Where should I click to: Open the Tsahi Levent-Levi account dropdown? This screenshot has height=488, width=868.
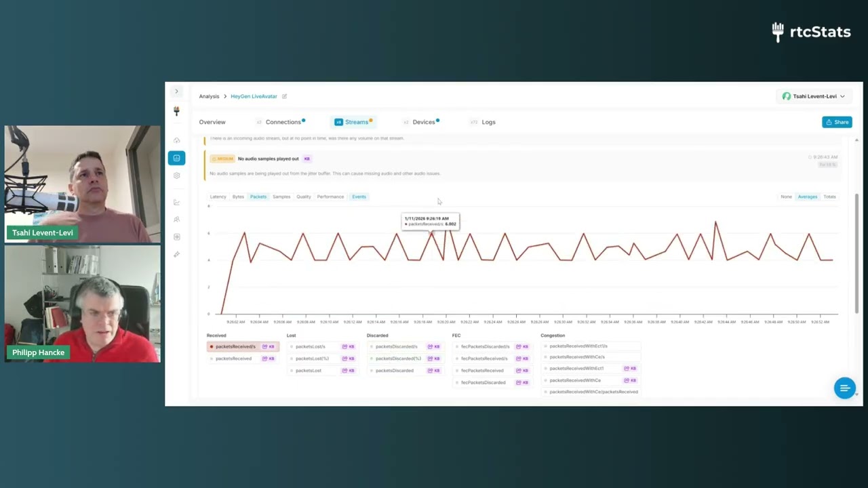coord(814,96)
